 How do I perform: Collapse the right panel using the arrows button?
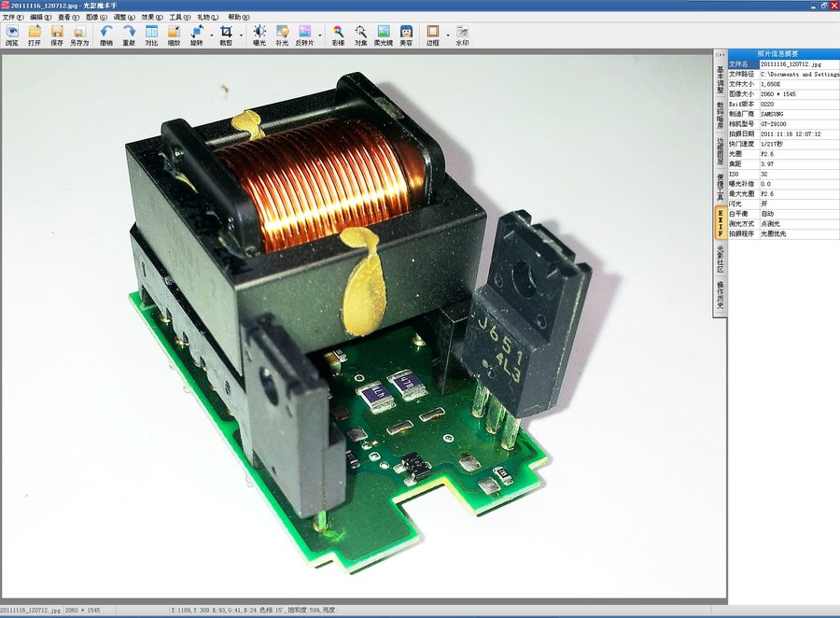point(720,53)
